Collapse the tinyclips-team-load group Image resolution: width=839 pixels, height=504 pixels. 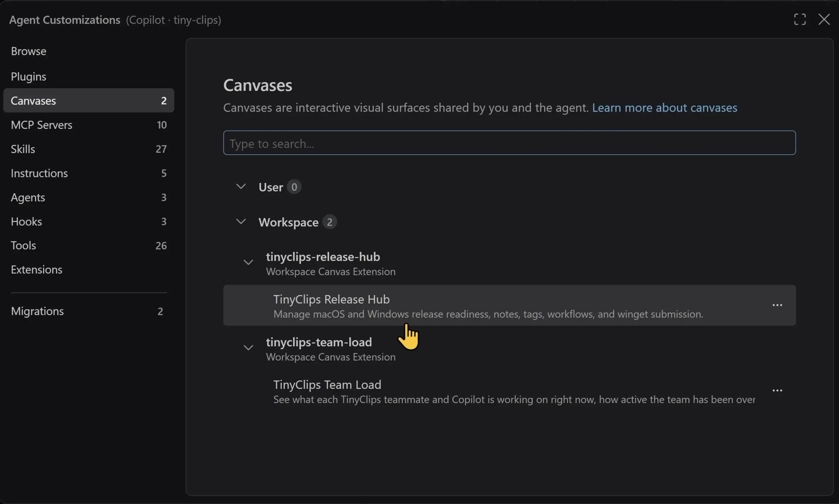248,347
